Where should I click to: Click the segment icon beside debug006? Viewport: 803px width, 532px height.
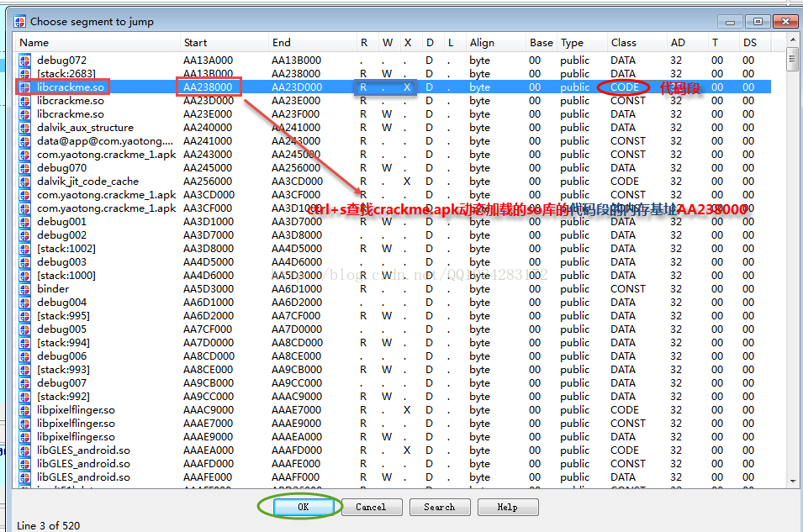tap(24, 356)
